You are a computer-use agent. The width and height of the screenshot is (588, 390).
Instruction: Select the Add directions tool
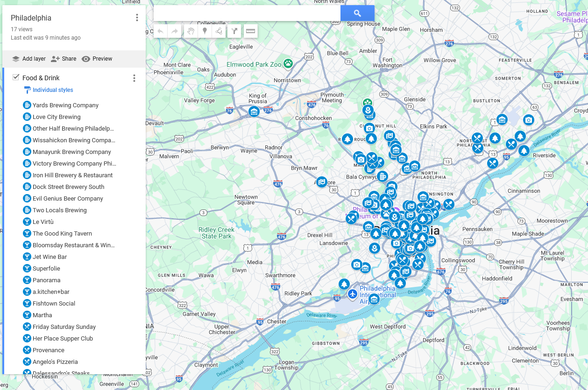[x=234, y=31]
